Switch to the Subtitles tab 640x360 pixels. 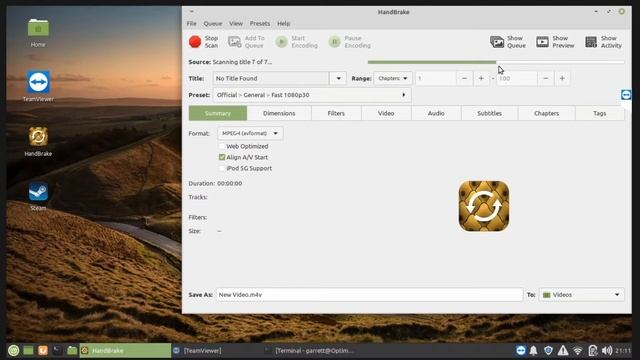coord(489,113)
